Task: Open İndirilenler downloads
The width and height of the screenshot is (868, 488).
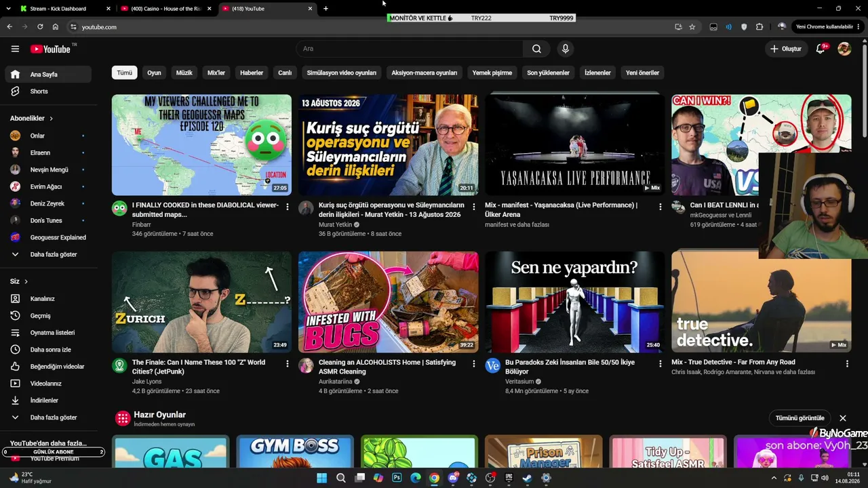Action: tap(47, 401)
